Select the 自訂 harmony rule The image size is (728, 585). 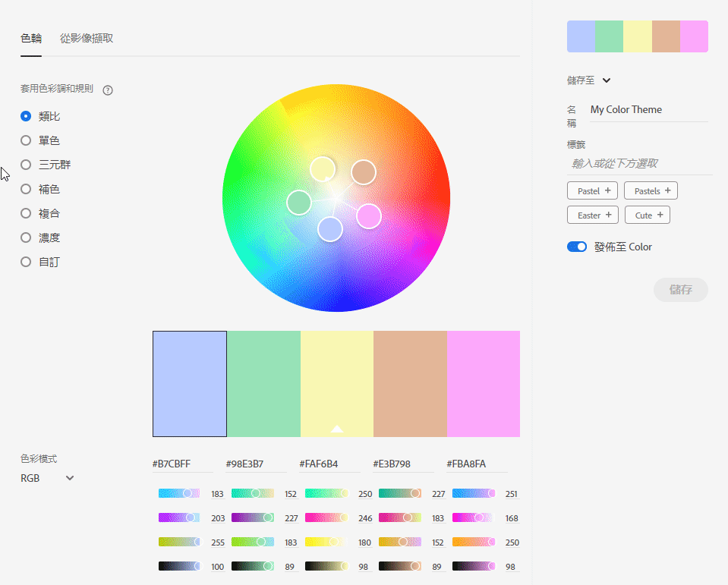click(26, 262)
